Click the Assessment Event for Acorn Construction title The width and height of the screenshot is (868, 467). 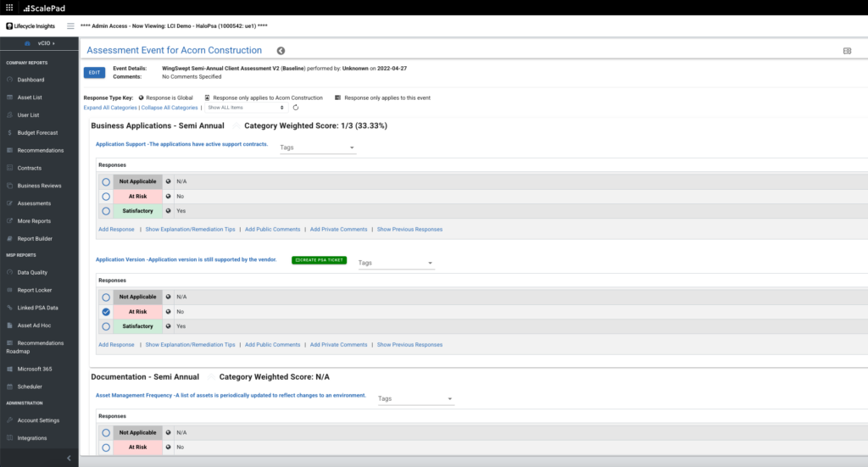click(175, 50)
